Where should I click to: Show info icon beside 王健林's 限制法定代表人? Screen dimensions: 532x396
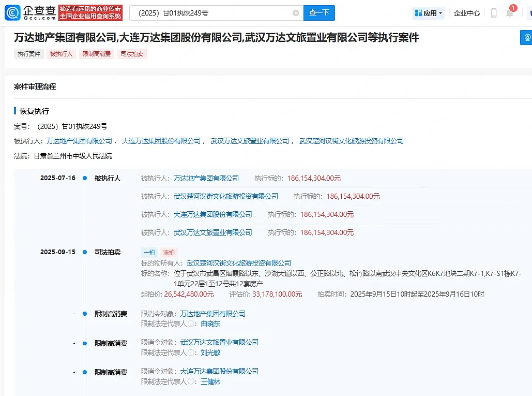coord(191,382)
